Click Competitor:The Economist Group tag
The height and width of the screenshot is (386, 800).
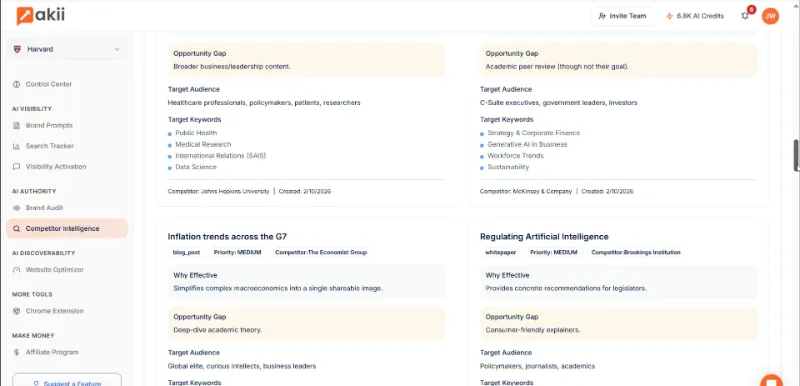click(320, 252)
